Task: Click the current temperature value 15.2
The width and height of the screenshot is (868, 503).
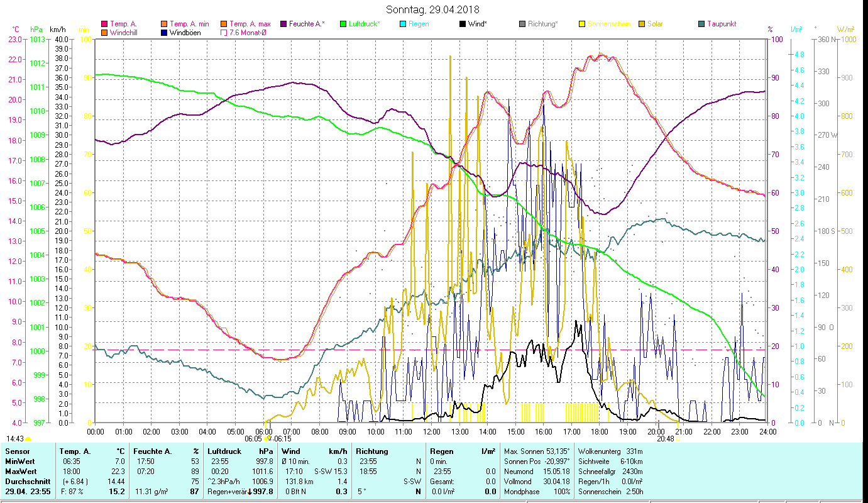Action: (x=118, y=492)
